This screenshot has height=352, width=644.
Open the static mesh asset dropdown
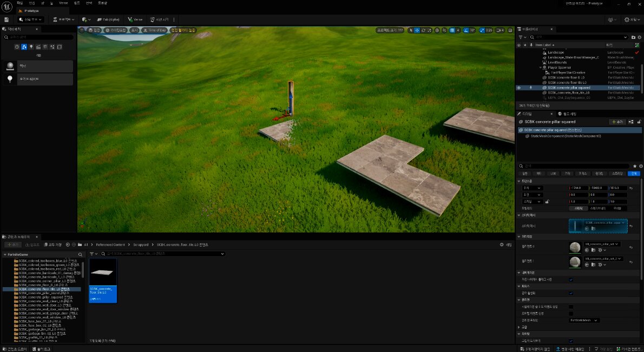[624, 223]
